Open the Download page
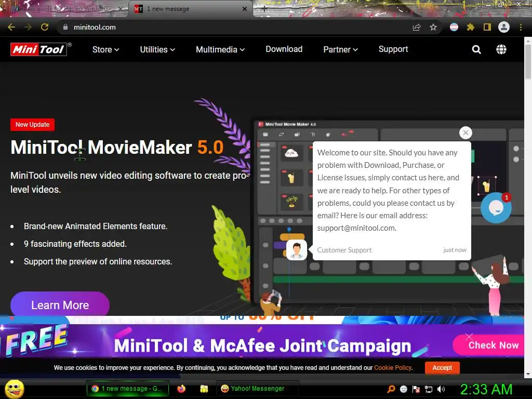 tap(284, 49)
